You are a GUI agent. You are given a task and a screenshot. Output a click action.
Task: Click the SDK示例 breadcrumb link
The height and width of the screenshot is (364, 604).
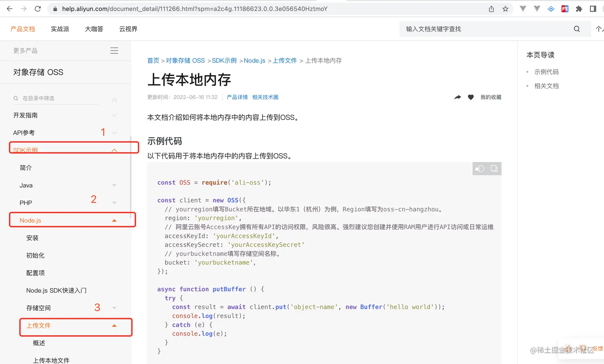pos(224,60)
